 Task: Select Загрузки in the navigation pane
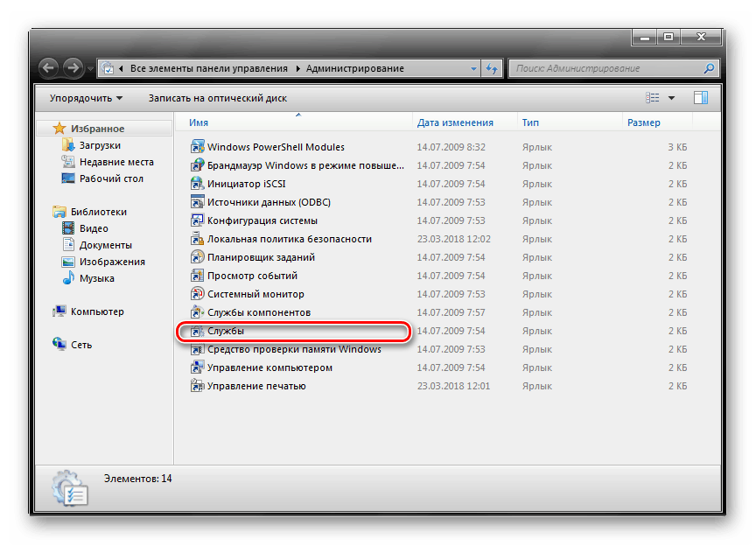point(100,145)
